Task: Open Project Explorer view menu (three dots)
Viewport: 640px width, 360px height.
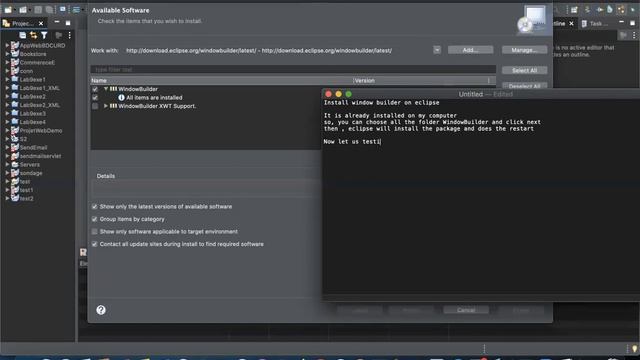Action: point(69,36)
